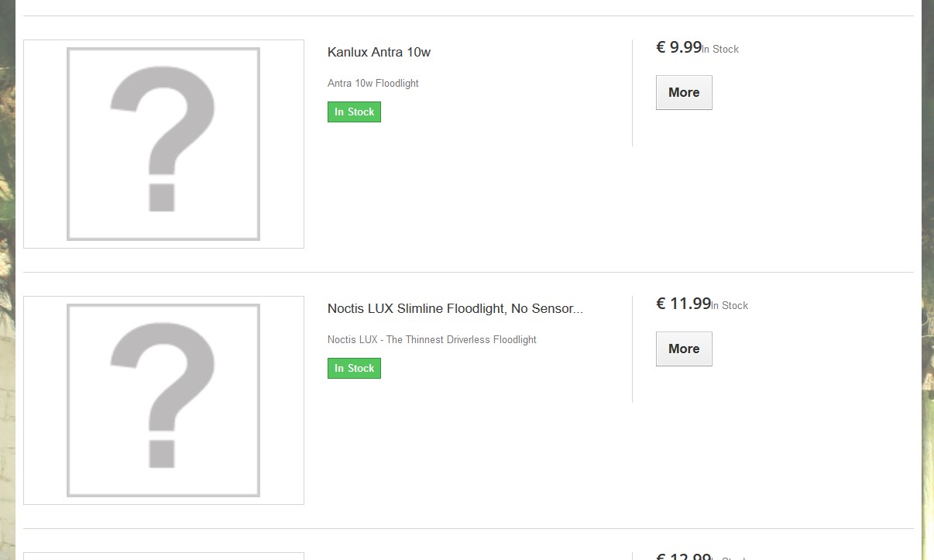Open the Kanlux Antra 10w product title
Screen dimensions: 934x560
click(x=379, y=52)
